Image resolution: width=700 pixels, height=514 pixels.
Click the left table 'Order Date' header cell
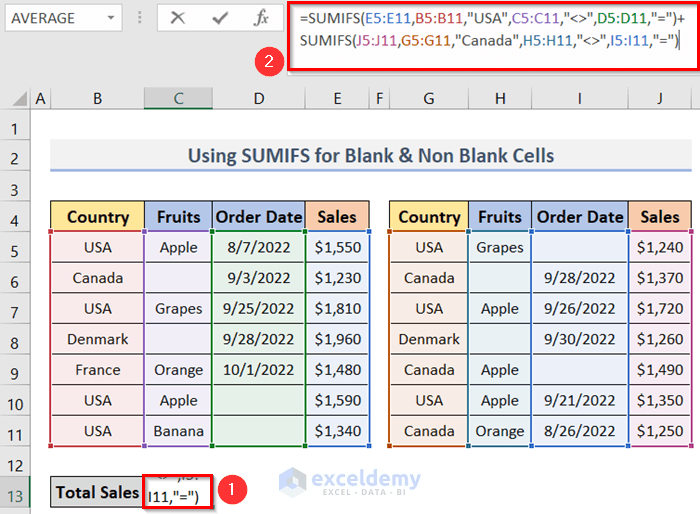[259, 217]
